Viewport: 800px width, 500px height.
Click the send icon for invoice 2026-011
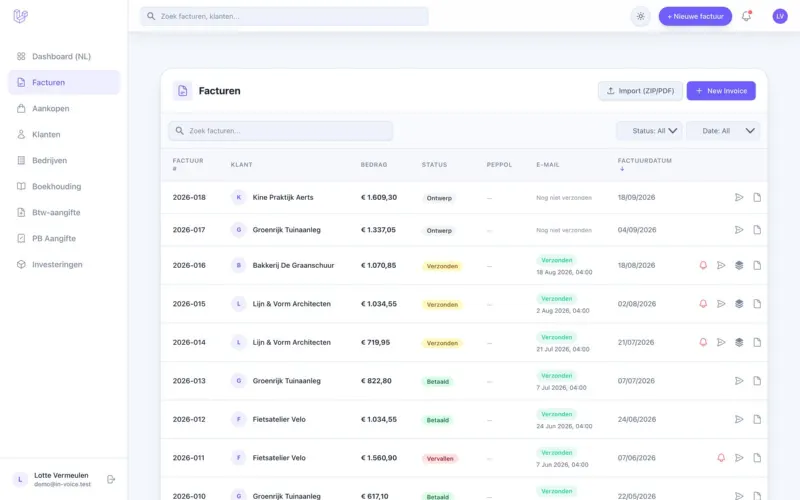pos(739,458)
